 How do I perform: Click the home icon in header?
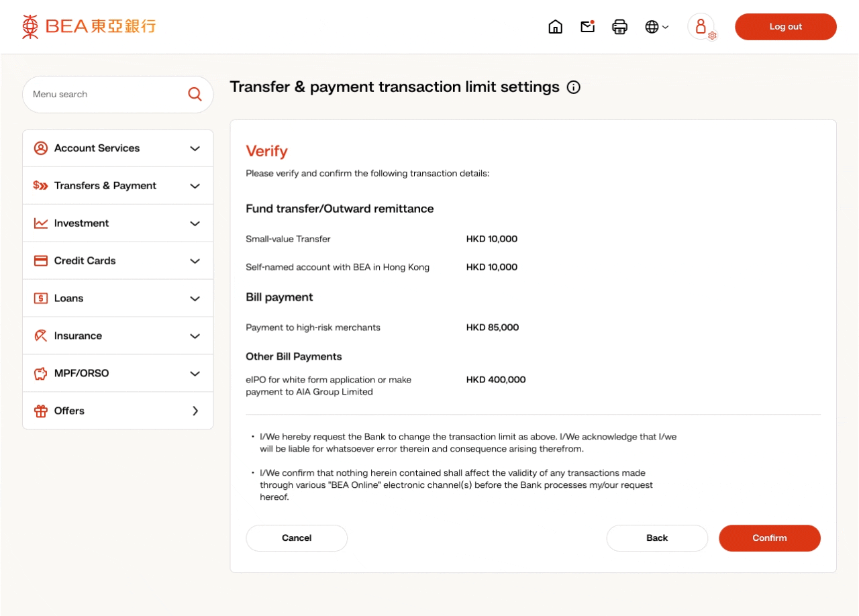point(555,27)
